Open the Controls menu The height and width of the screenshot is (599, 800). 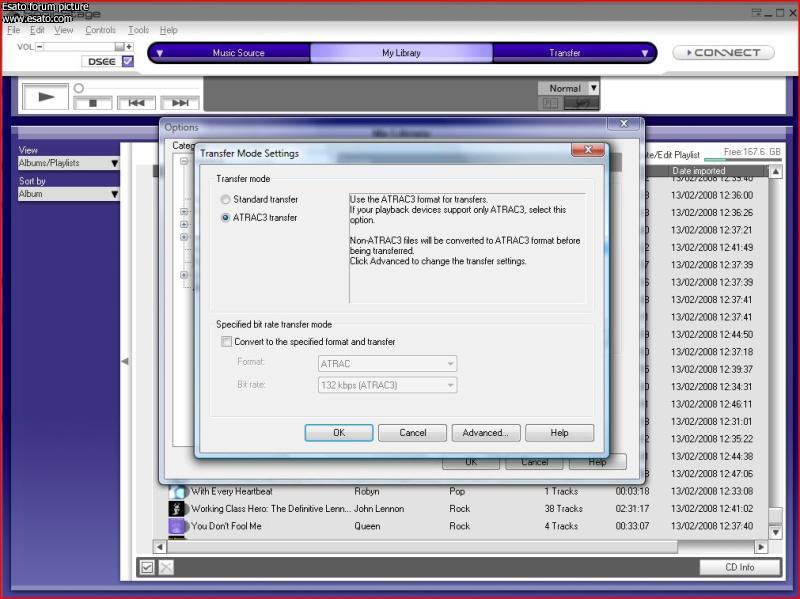click(x=101, y=30)
